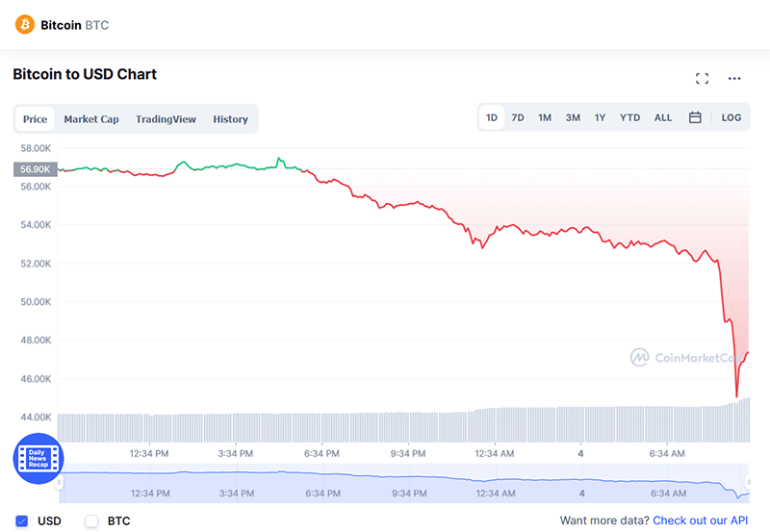
Task: Click the 6:34 AM main axis label
Action: pyautogui.click(x=667, y=453)
